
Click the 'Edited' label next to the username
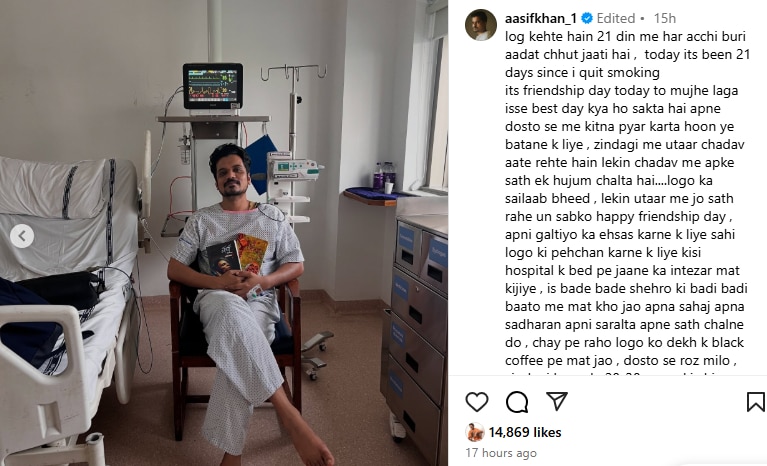tap(615, 19)
